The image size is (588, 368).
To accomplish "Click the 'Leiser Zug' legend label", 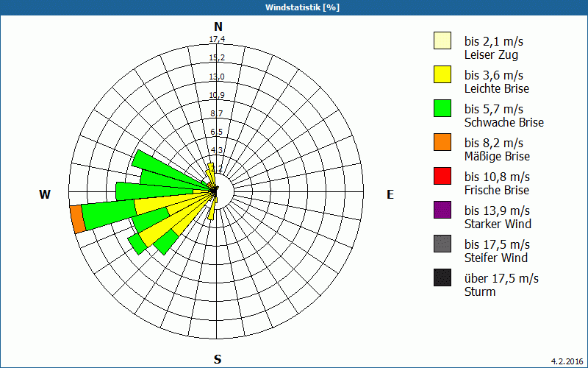I will [491, 54].
